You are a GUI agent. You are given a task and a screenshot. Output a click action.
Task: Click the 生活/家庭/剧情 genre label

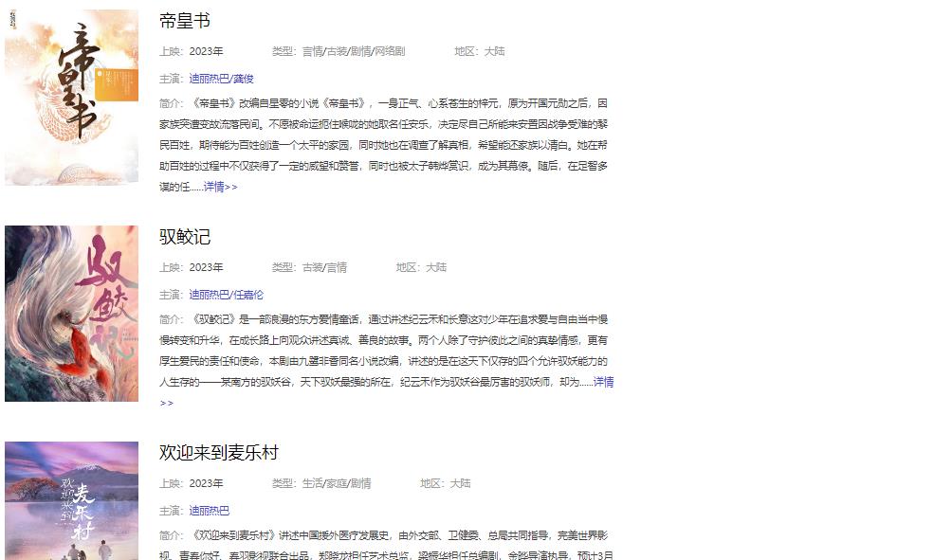pyautogui.click(x=337, y=483)
